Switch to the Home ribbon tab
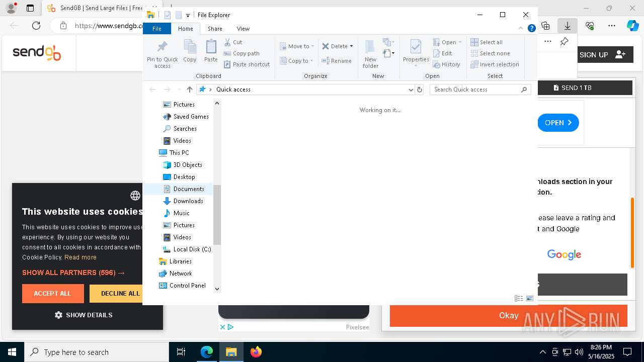The height and width of the screenshot is (362, 644). pyautogui.click(x=185, y=29)
